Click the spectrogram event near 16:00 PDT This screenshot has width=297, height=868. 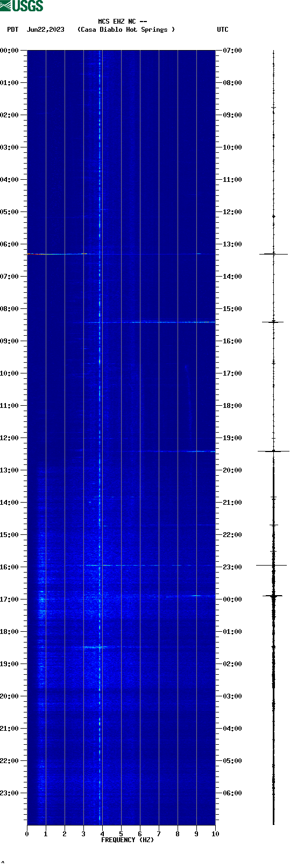(121, 565)
